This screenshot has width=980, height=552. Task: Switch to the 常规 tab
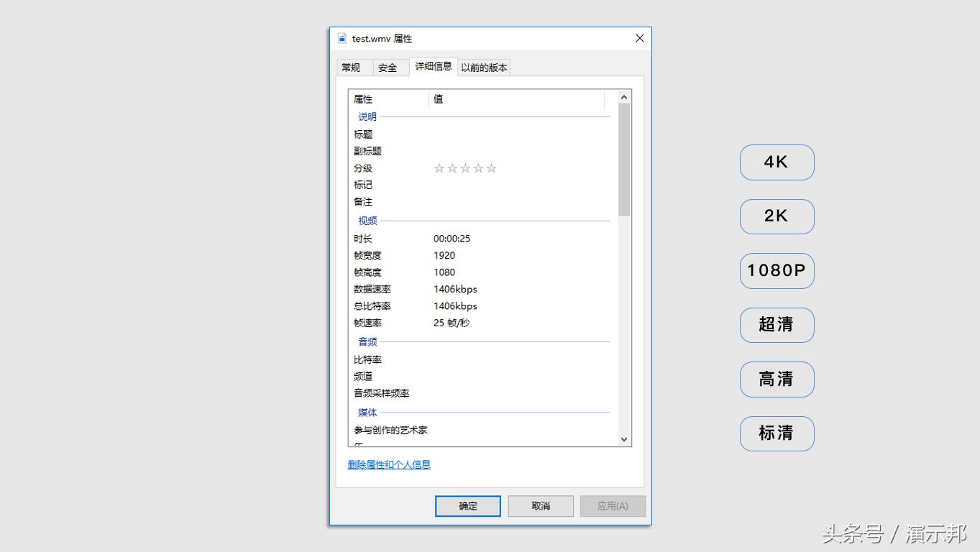pyautogui.click(x=351, y=68)
